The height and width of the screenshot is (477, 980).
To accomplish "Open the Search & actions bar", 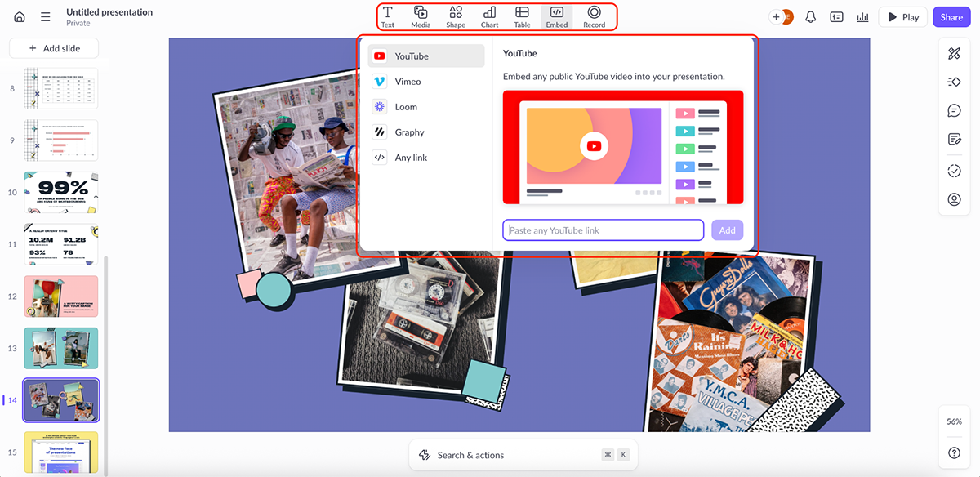I will coord(523,455).
